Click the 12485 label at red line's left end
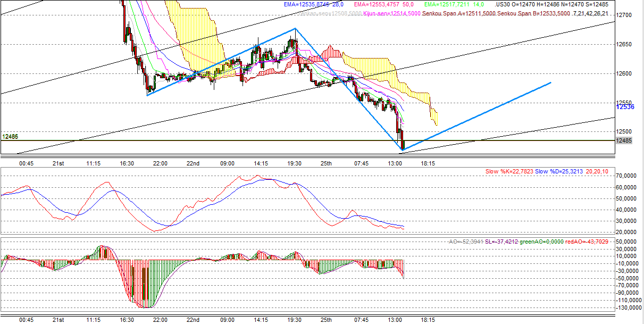 coord(10,137)
